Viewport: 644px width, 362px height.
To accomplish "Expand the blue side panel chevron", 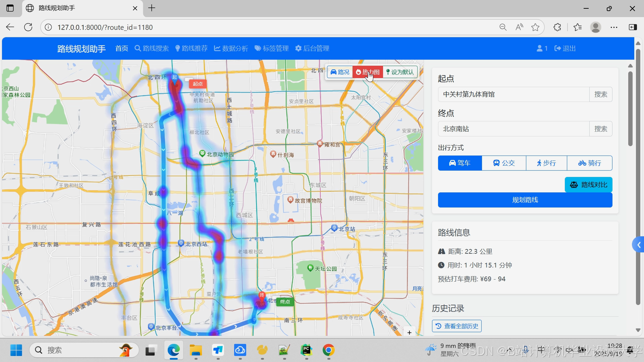I will click(638, 245).
